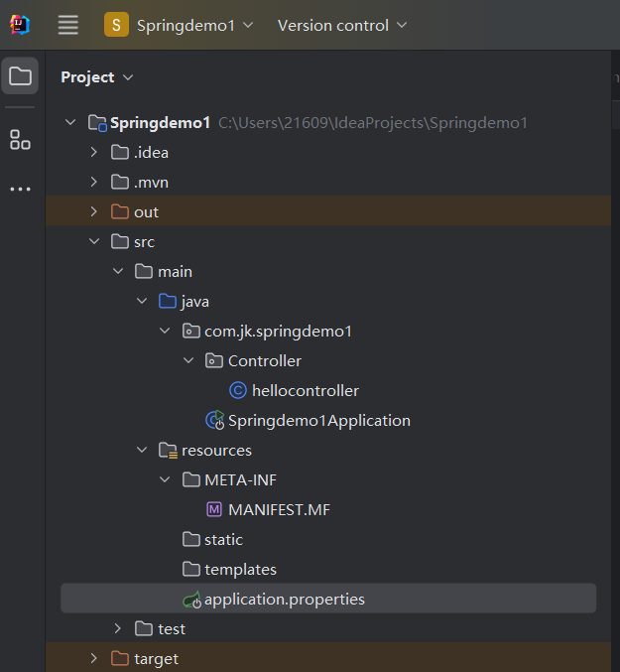Select the src directory label
This screenshot has width=620, height=672.
pos(144,242)
